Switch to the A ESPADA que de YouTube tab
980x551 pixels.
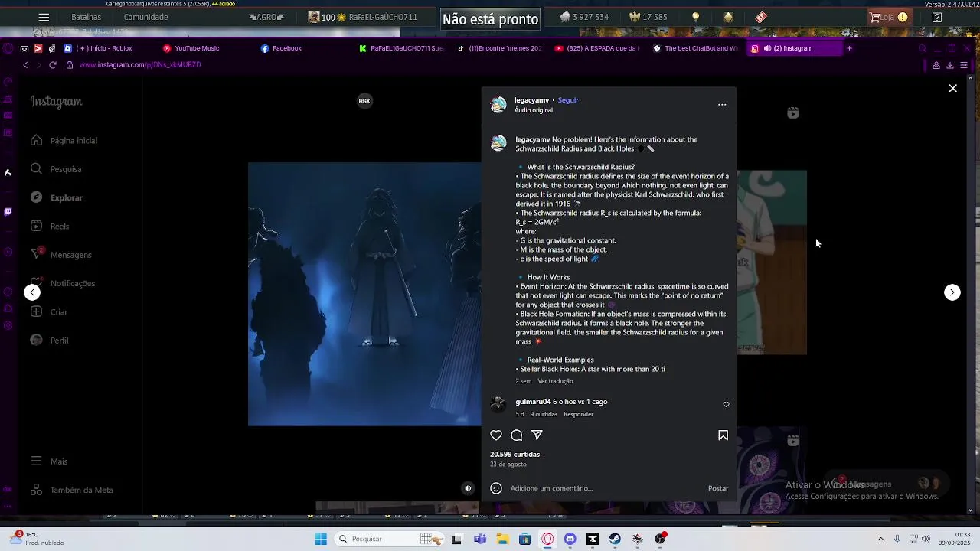[597, 48]
